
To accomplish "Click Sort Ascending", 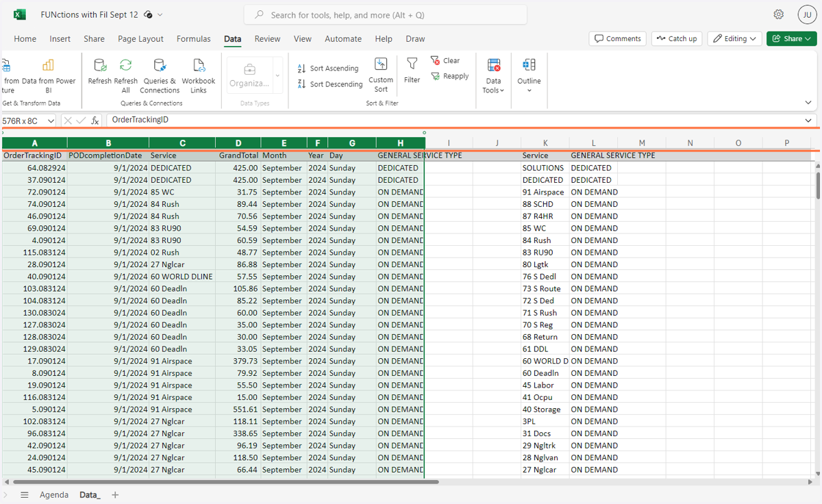I will (x=328, y=68).
